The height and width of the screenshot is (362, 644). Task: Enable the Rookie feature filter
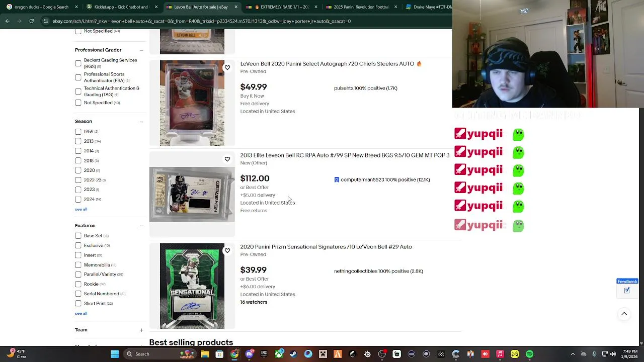coord(78,284)
